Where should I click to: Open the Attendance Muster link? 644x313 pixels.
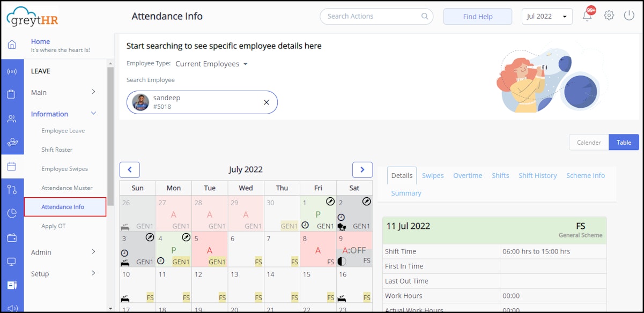(66, 188)
